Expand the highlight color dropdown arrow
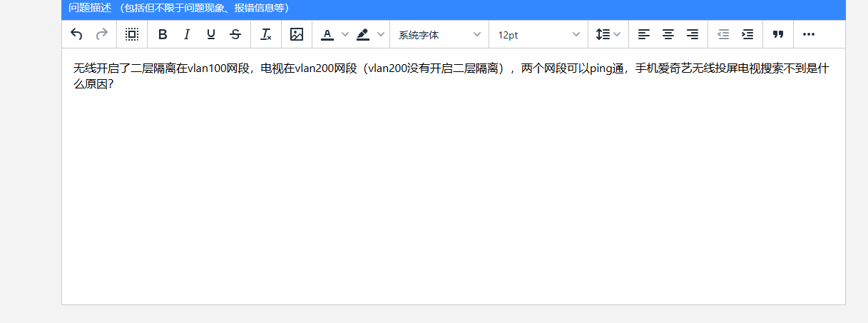 coord(380,34)
